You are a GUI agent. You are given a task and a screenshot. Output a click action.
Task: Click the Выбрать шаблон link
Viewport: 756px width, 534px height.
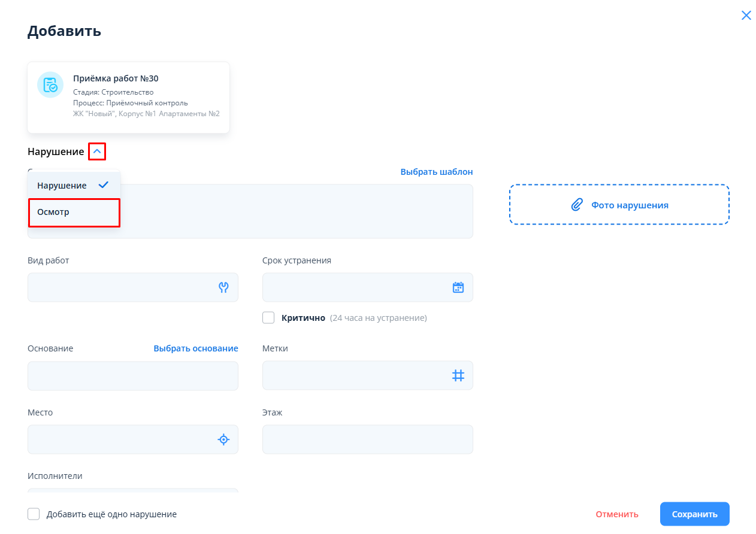tap(436, 172)
